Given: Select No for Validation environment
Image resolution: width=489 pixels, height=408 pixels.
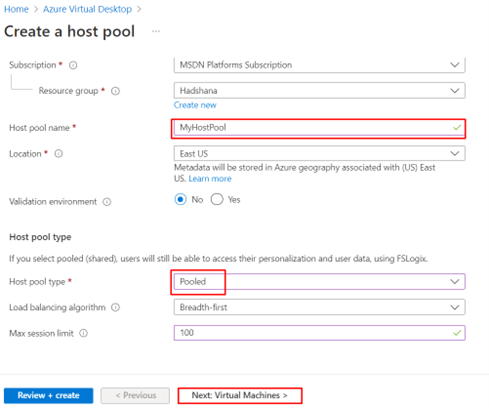Looking at the screenshot, I should [180, 200].
